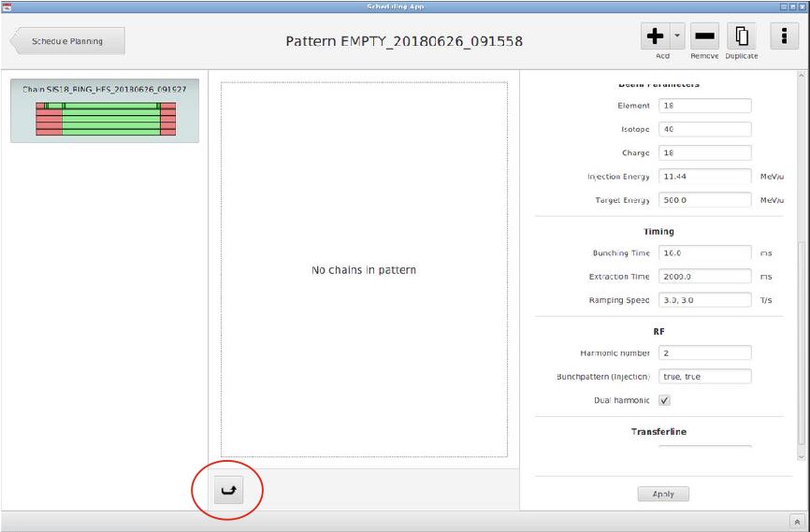Click the Duplicate icon
Image resolution: width=810 pixels, height=532 pixels.
click(x=741, y=36)
